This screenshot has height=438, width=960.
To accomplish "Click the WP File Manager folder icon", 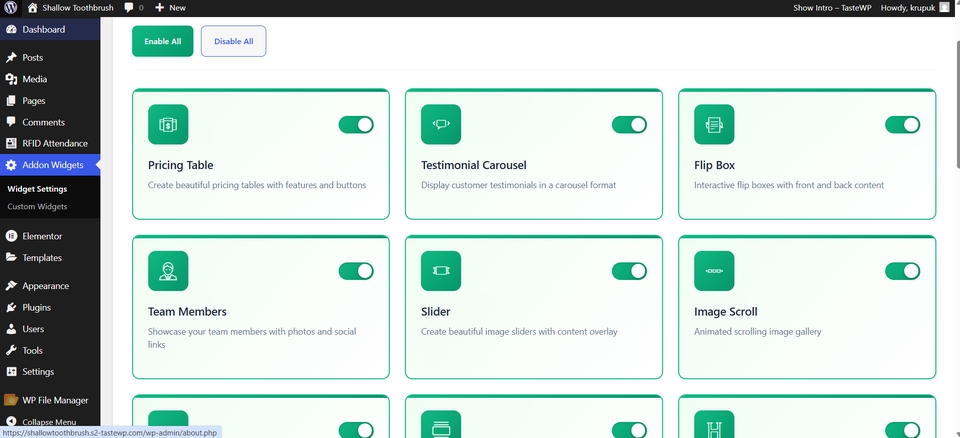I will [11, 400].
